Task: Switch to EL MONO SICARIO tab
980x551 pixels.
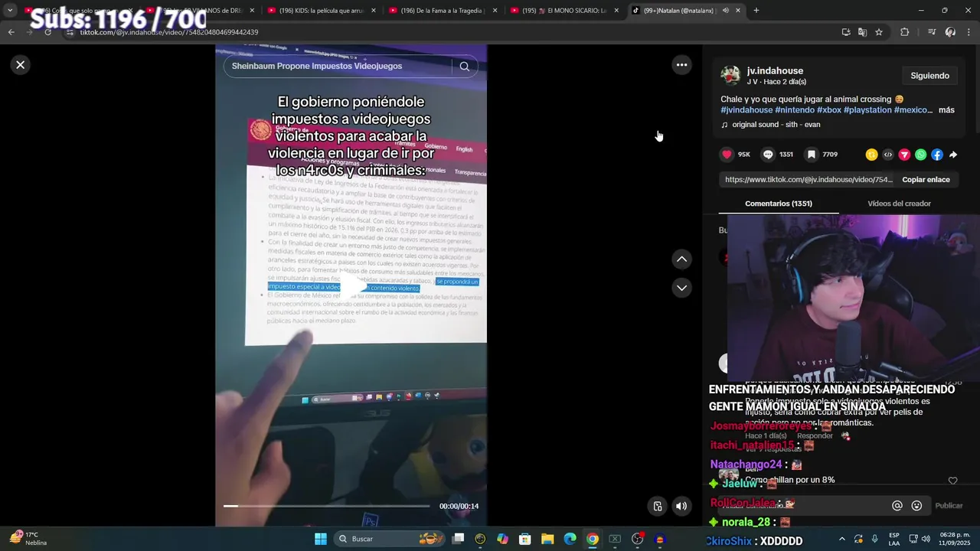Action: click(563, 11)
